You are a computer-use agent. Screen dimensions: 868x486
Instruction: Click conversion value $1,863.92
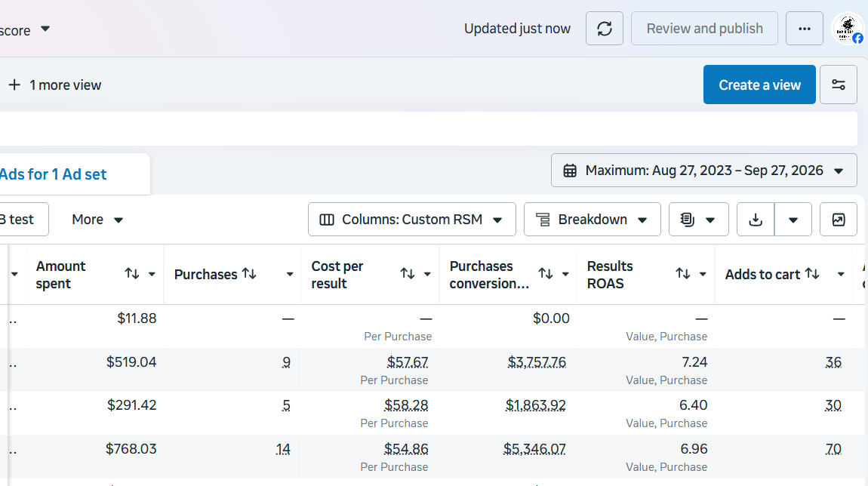click(x=535, y=405)
